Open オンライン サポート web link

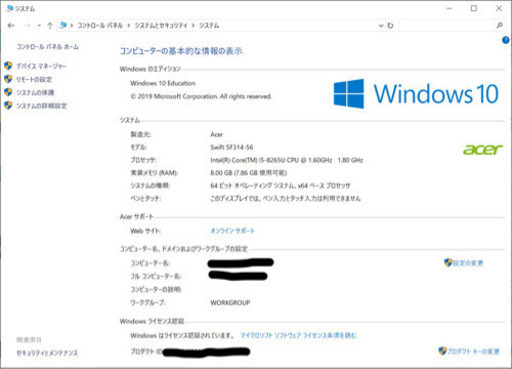pyautogui.click(x=232, y=231)
